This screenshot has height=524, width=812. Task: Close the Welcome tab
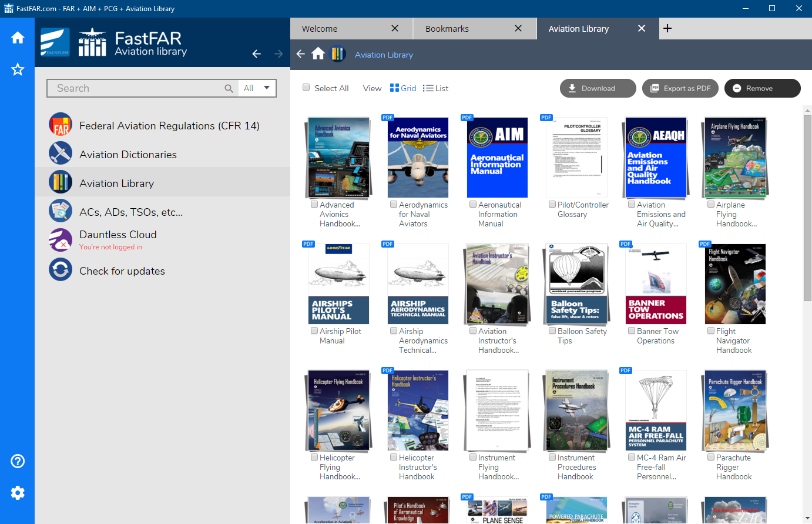tap(395, 28)
